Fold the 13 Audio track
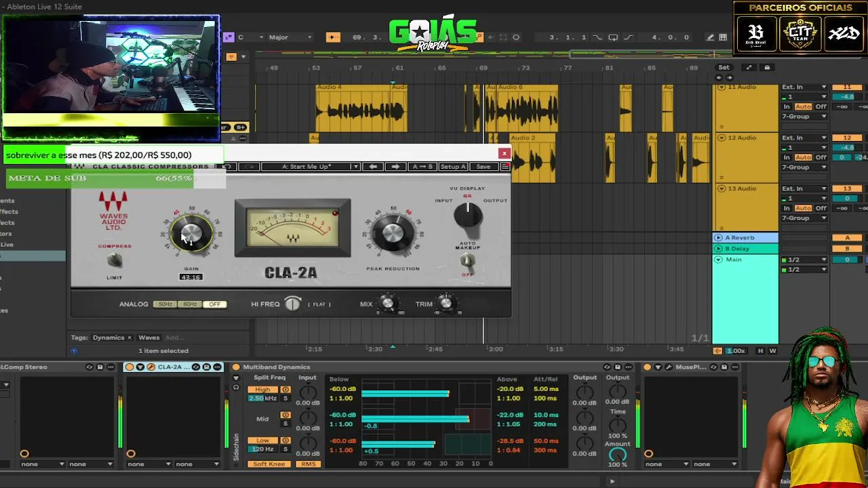Viewport: 868px width, 488px height. pos(722,189)
